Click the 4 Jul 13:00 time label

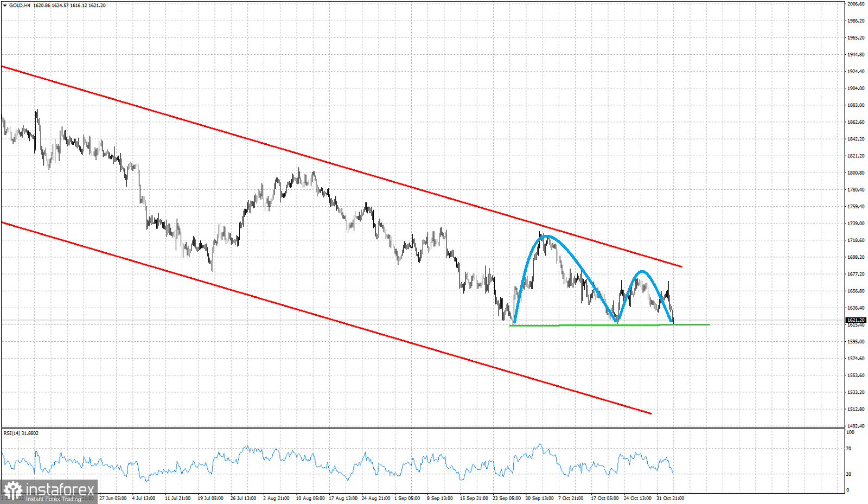(x=144, y=498)
